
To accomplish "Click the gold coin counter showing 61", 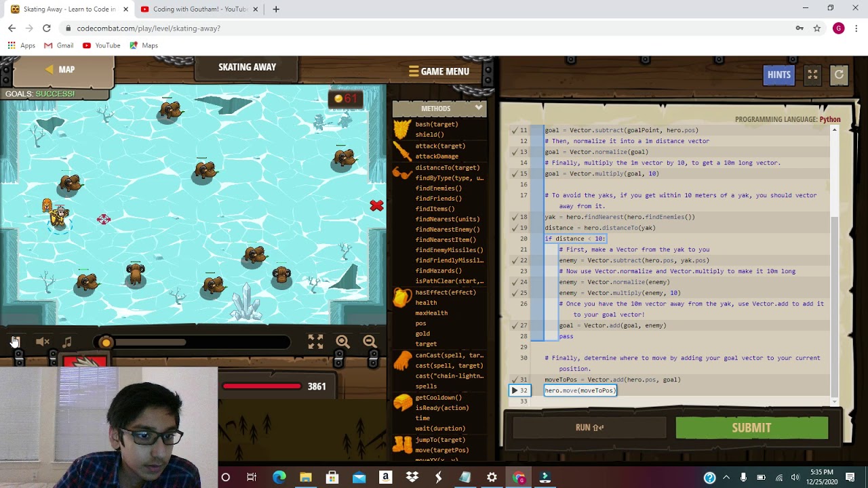I will click(346, 99).
